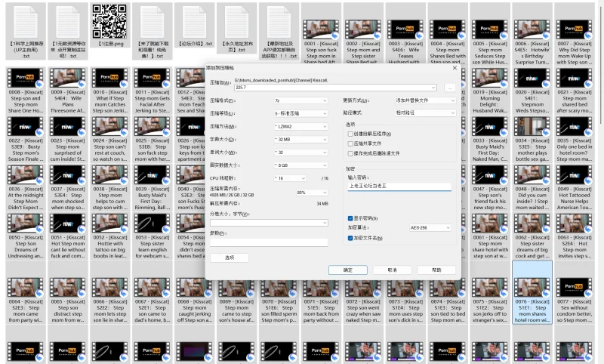Open the AES-256 encryption method dropdown
This screenshot has width=604, height=364.
pos(430,227)
